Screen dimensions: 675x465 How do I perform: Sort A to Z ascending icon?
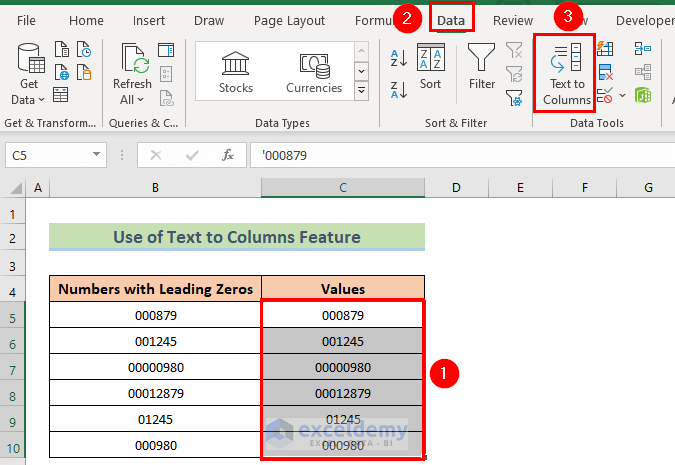(x=399, y=58)
